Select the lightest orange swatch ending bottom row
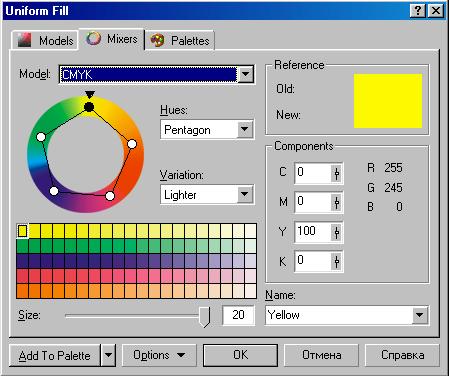 point(250,291)
